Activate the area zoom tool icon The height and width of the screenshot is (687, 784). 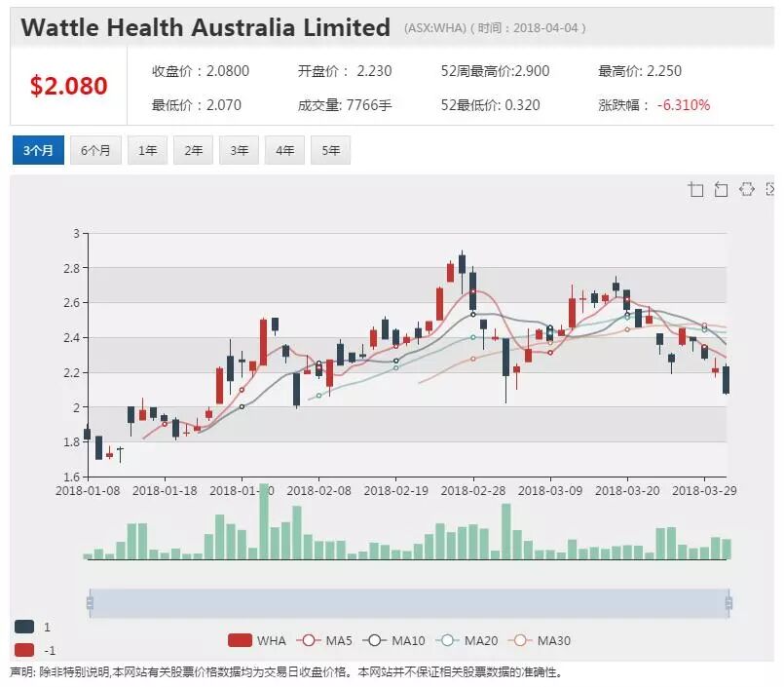point(695,190)
